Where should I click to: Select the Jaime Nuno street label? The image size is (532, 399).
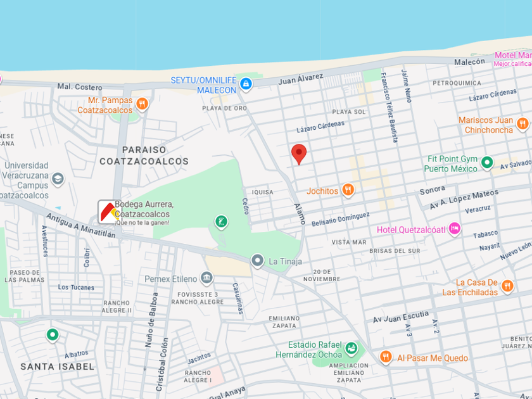[x=406, y=86]
